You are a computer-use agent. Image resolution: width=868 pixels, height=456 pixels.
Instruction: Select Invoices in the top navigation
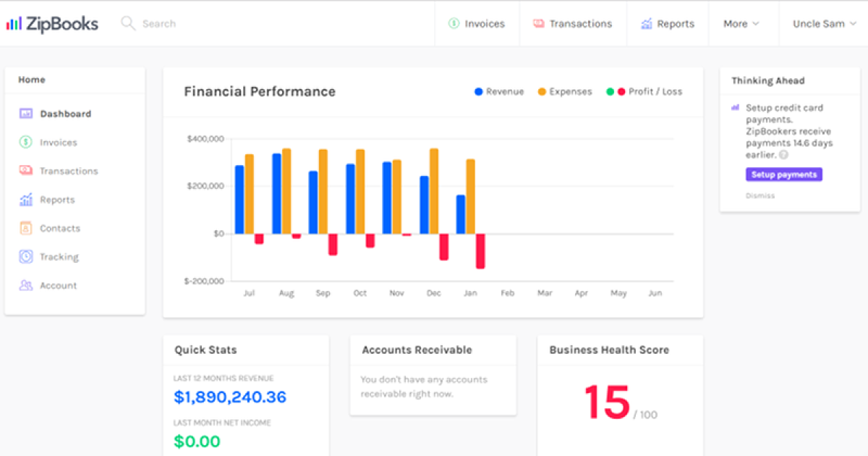click(477, 23)
